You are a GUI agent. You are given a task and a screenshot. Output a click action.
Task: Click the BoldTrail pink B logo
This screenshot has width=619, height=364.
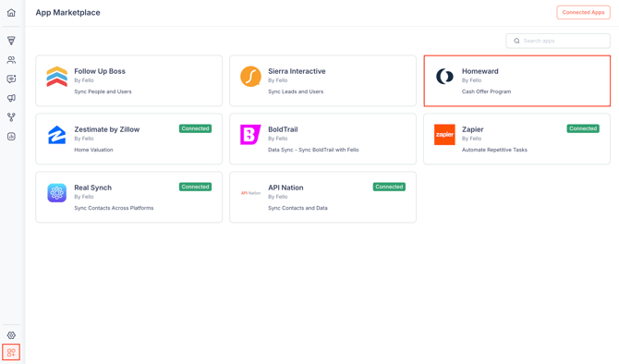pos(250,135)
